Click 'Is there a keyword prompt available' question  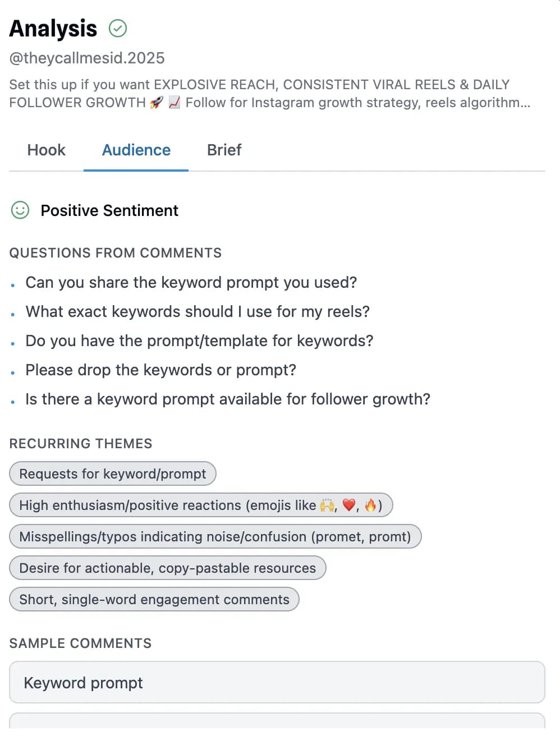(228, 399)
